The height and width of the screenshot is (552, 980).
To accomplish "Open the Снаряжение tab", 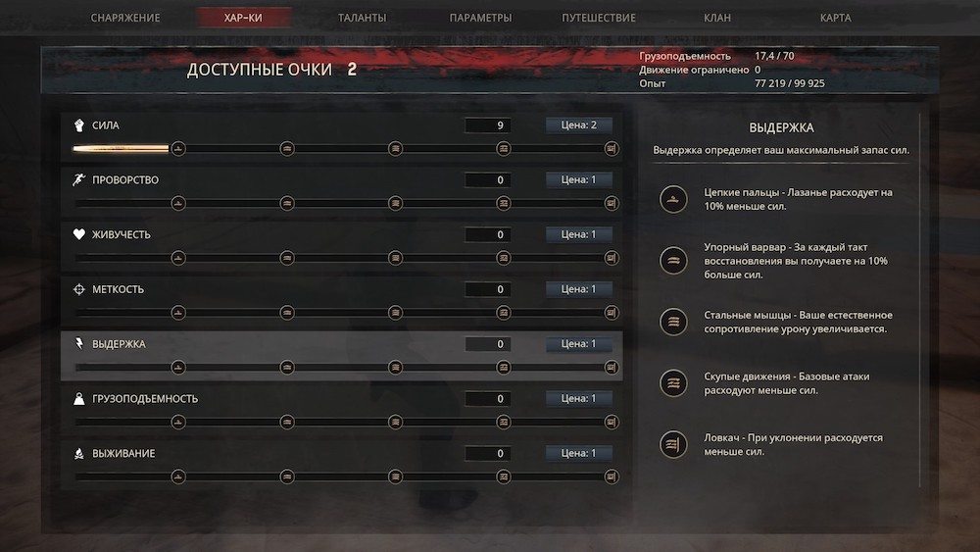I will (x=125, y=18).
